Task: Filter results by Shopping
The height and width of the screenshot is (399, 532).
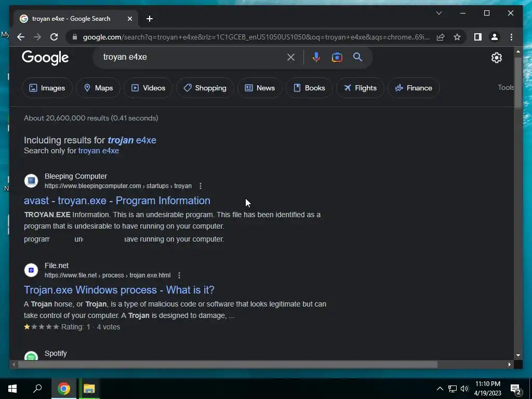Action: click(x=205, y=88)
